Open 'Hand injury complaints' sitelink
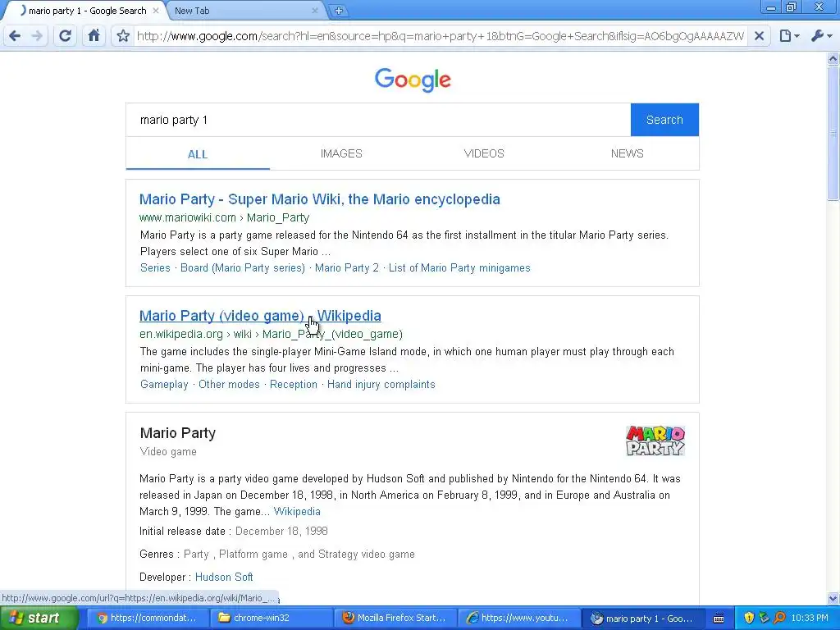Image resolution: width=840 pixels, height=630 pixels. click(x=381, y=385)
